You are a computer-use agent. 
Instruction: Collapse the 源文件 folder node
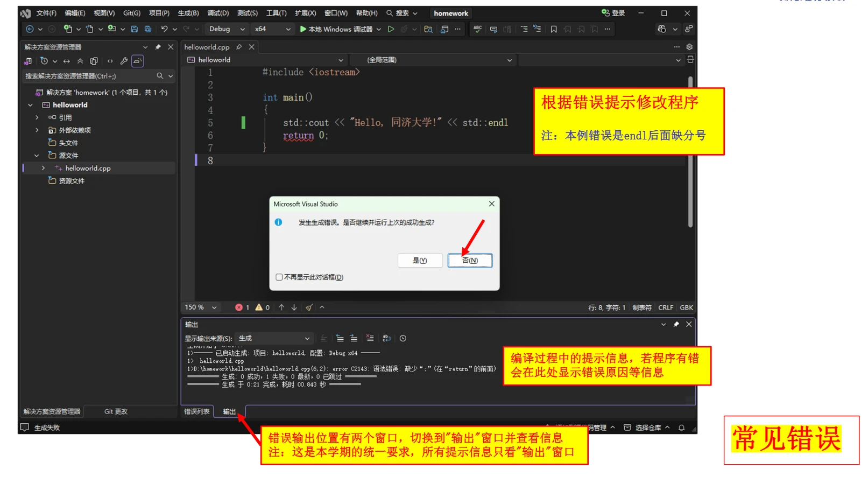[x=37, y=156]
